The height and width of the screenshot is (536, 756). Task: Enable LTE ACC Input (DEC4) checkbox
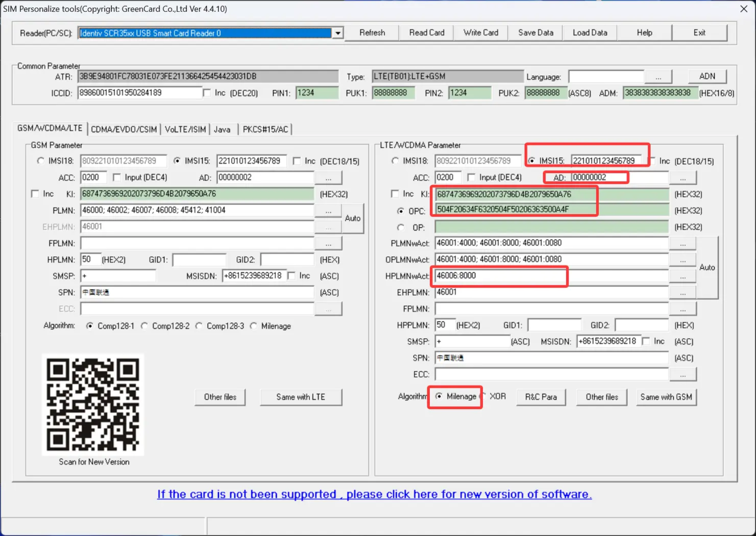coord(471,177)
